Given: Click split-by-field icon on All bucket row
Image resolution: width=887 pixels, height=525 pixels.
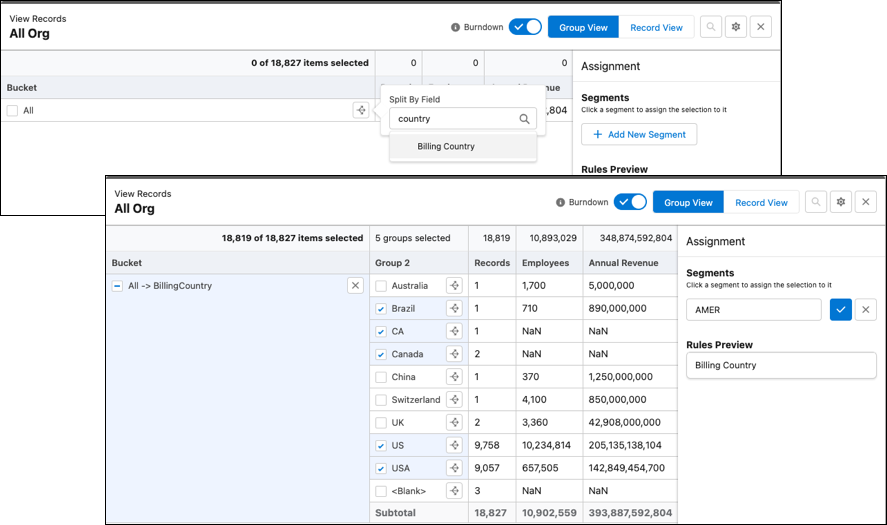Looking at the screenshot, I should coord(361,110).
